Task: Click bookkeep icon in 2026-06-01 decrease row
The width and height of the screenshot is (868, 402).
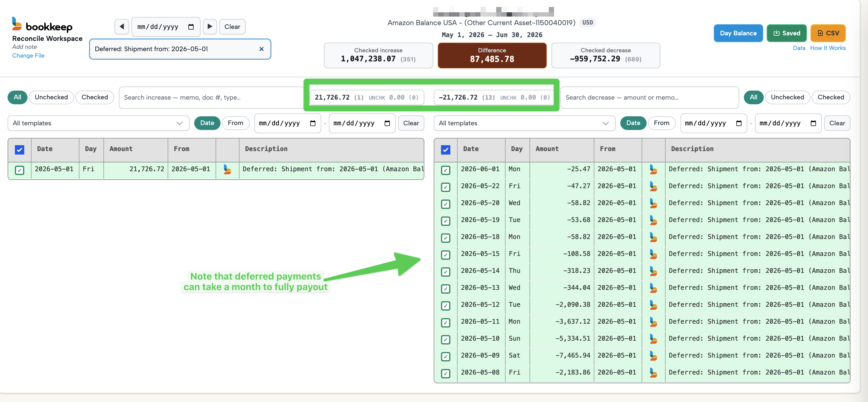Action: [x=653, y=169]
